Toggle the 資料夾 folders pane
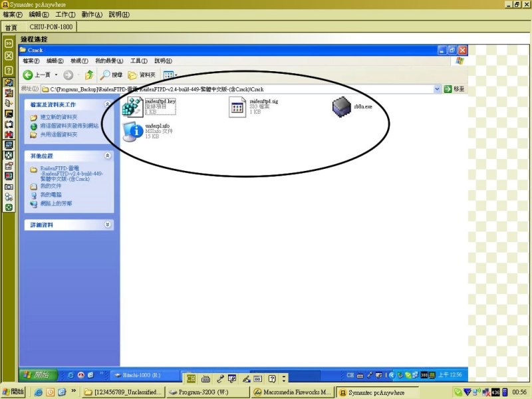Screen dimensions: 532x399 point(142,74)
